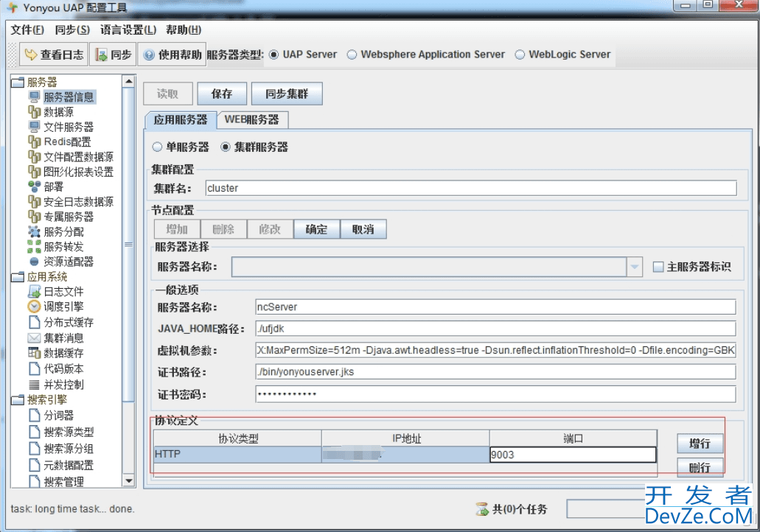Select WebLogic Server radio button
Screen dimensions: 760x532
[x=520, y=55]
